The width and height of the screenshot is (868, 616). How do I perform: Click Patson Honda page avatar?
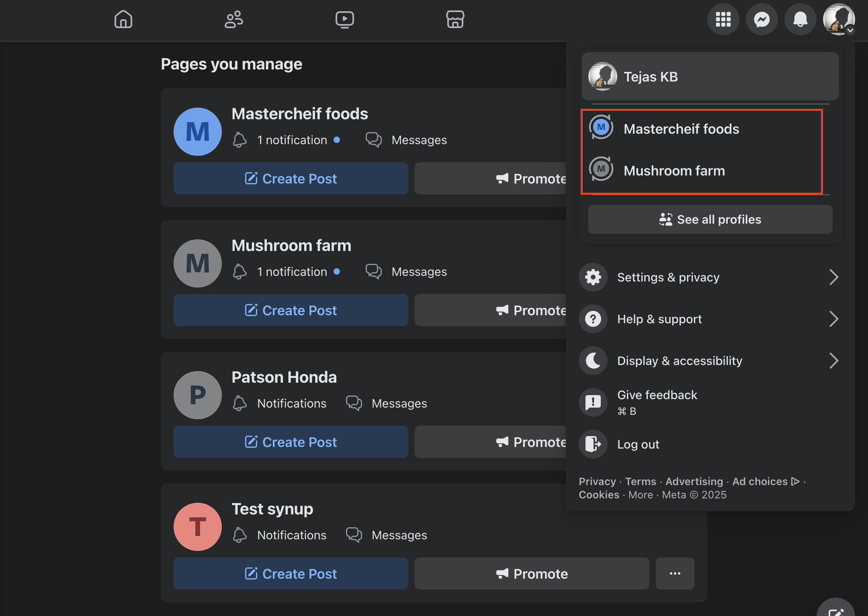198,395
